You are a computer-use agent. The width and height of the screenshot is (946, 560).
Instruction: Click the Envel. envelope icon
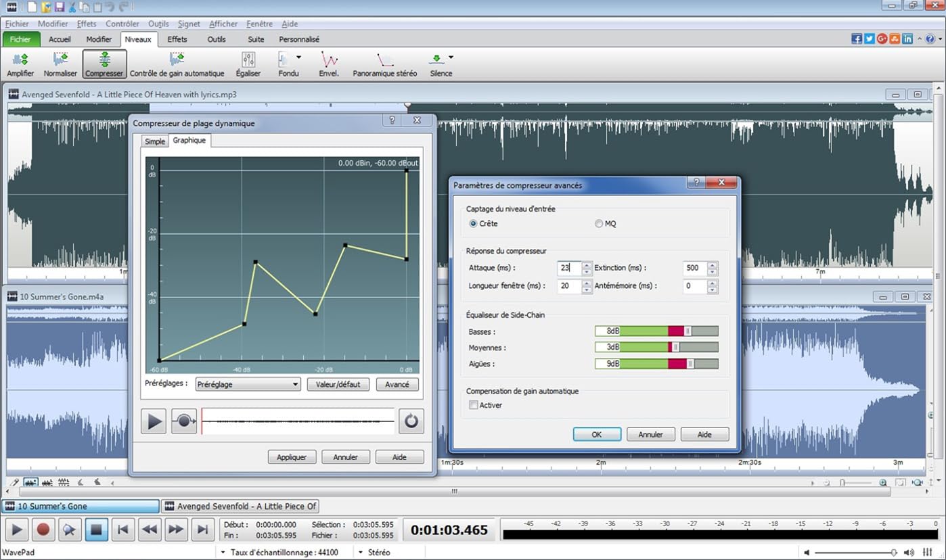tap(329, 64)
